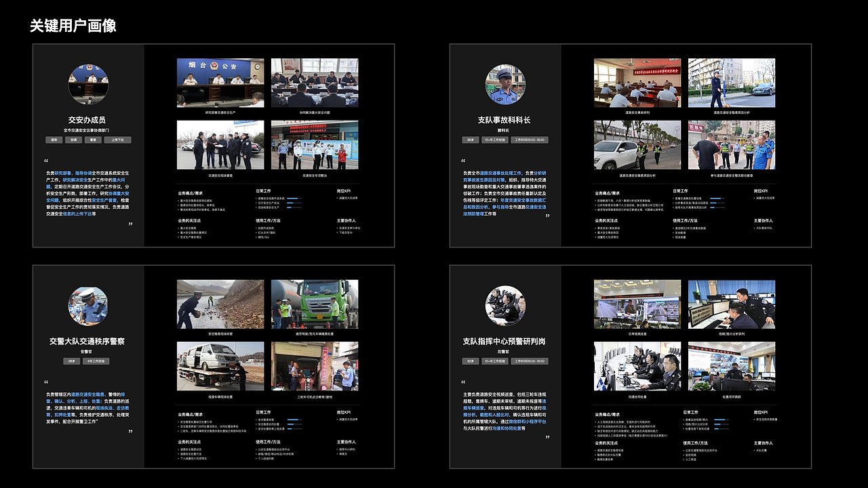This screenshot has height=488, width=868.
Task: Click 10+年工作经验 tag under 支队事故科科长
Action: pos(494,140)
